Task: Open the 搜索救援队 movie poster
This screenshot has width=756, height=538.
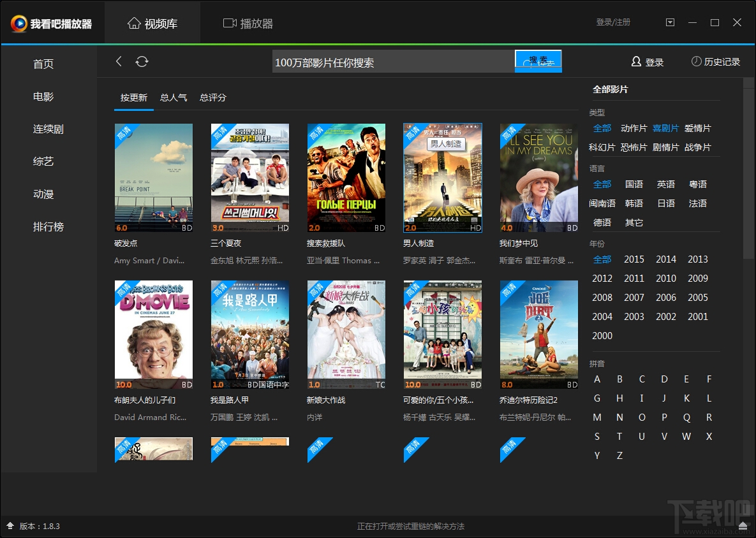Action: pyautogui.click(x=346, y=178)
